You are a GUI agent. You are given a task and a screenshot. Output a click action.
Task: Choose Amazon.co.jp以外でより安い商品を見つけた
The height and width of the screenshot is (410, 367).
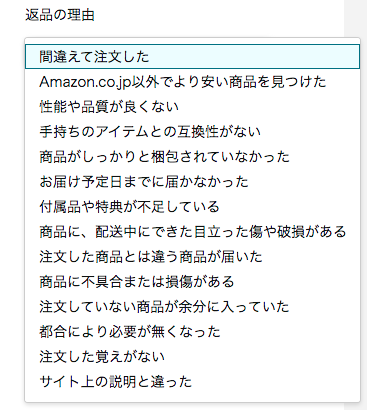pos(192,82)
